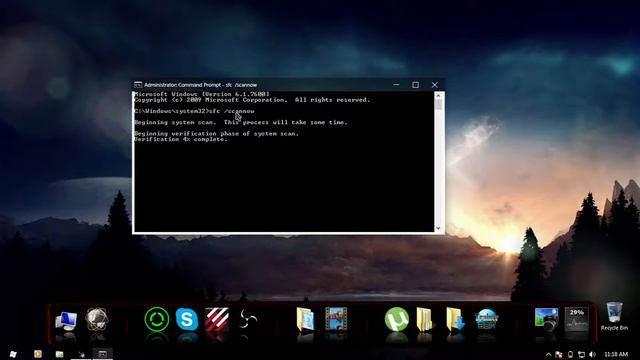Image resolution: width=640 pixels, height=360 pixels.
Task: Click the console scrollbar thumb
Action: tap(438, 105)
